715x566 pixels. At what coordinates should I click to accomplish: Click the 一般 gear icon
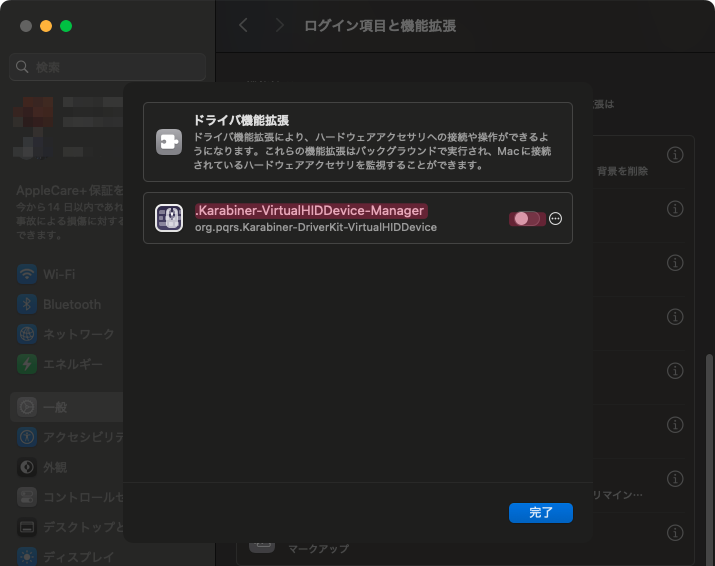27,407
